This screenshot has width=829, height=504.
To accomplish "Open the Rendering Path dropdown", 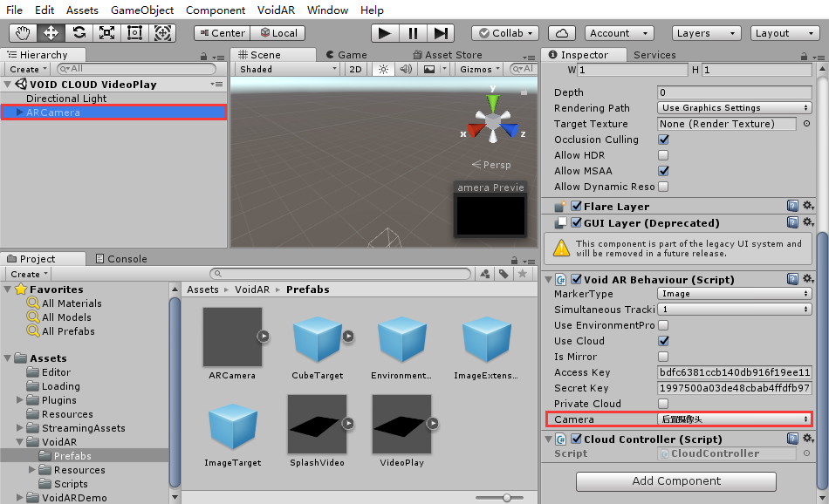I will (734, 108).
